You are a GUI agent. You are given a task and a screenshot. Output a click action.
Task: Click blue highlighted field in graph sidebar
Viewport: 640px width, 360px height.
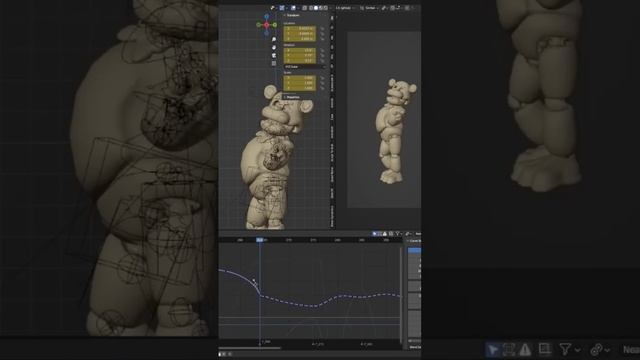click(414, 250)
